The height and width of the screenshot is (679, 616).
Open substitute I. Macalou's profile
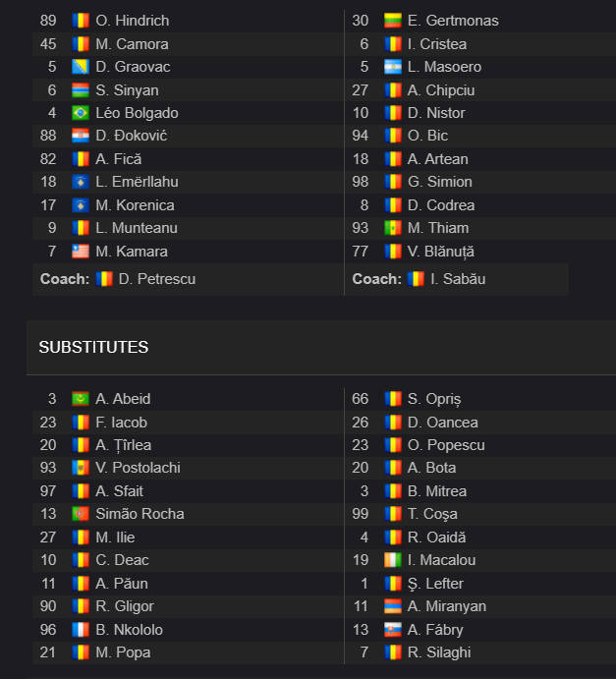441,560
